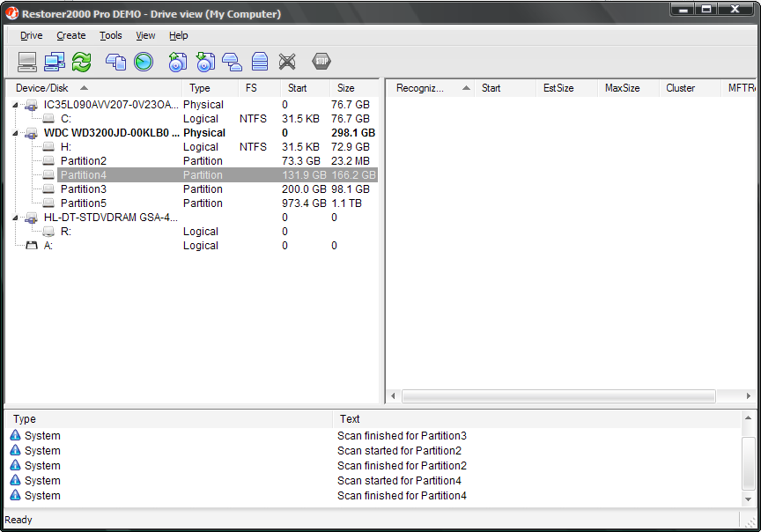Click info icon beside 'Scan finished for Partition3'
Viewport: 761px width, 532px height.
tap(16, 435)
